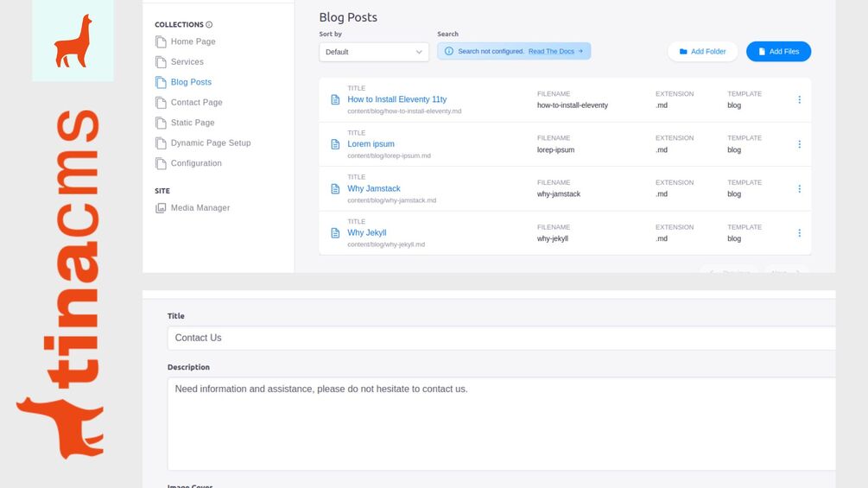Go to Dynamic Page Setup collection

pyautogui.click(x=210, y=143)
